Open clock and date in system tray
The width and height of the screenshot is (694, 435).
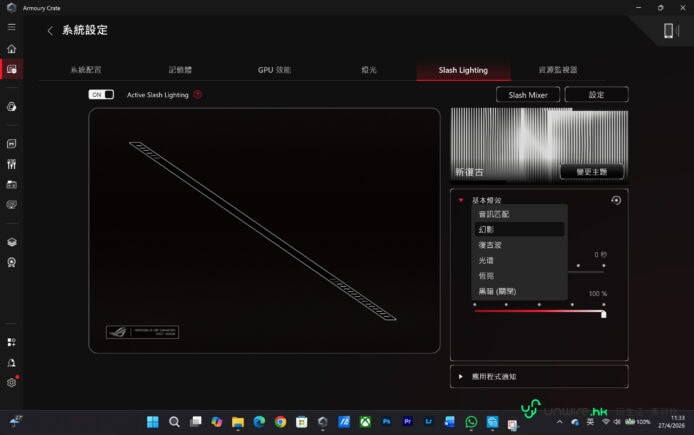pyautogui.click(x=671, y=422)
